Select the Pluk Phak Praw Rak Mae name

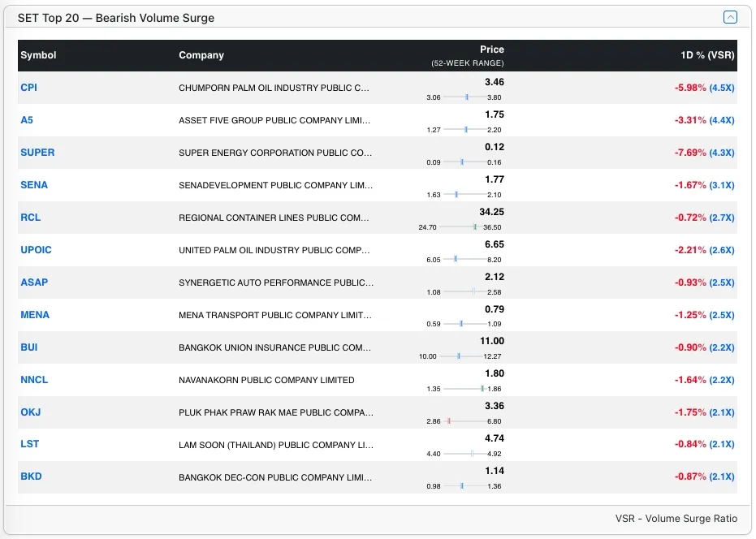(x=276, y=412)
